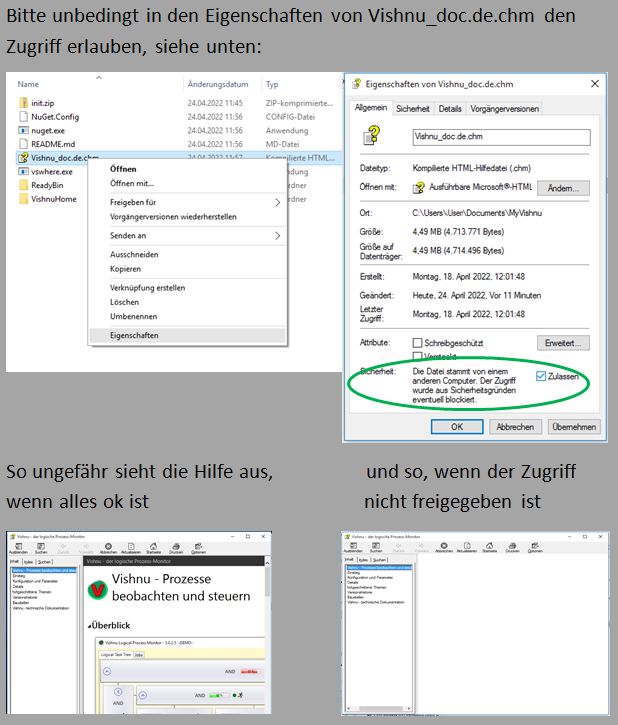Open Index tab in the blank help window
The width and height of the screenshot is (618, 725).
point(364,559)
